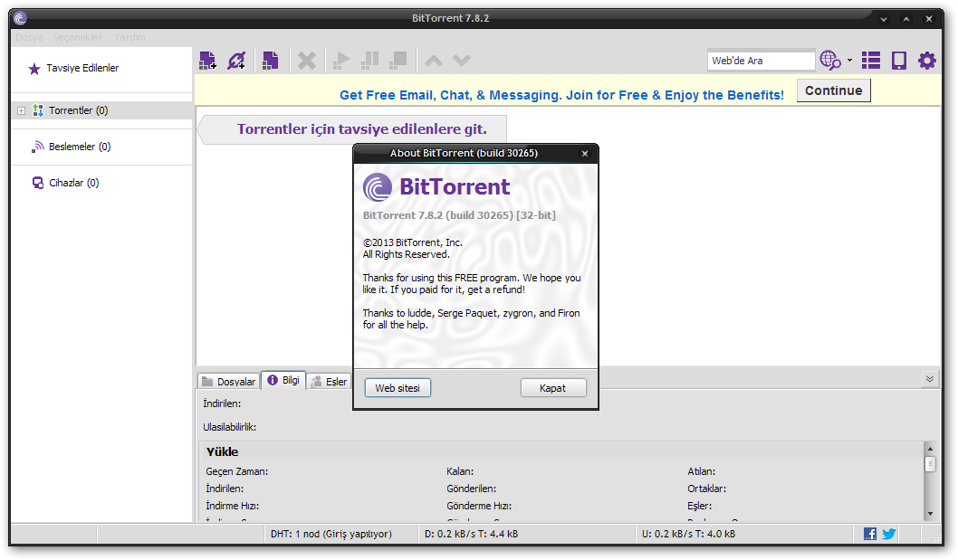Click the Move Down Queue arrow

click(462, 61)
